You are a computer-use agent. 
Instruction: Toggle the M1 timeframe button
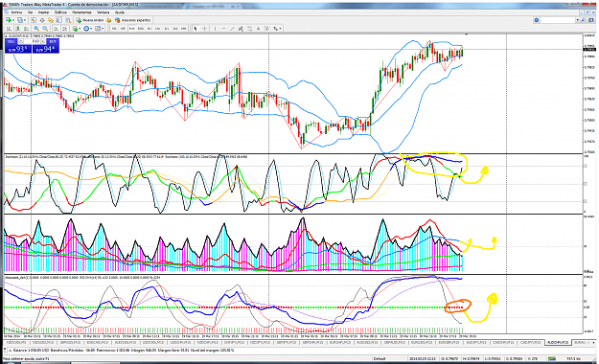[x=114, y=29]
